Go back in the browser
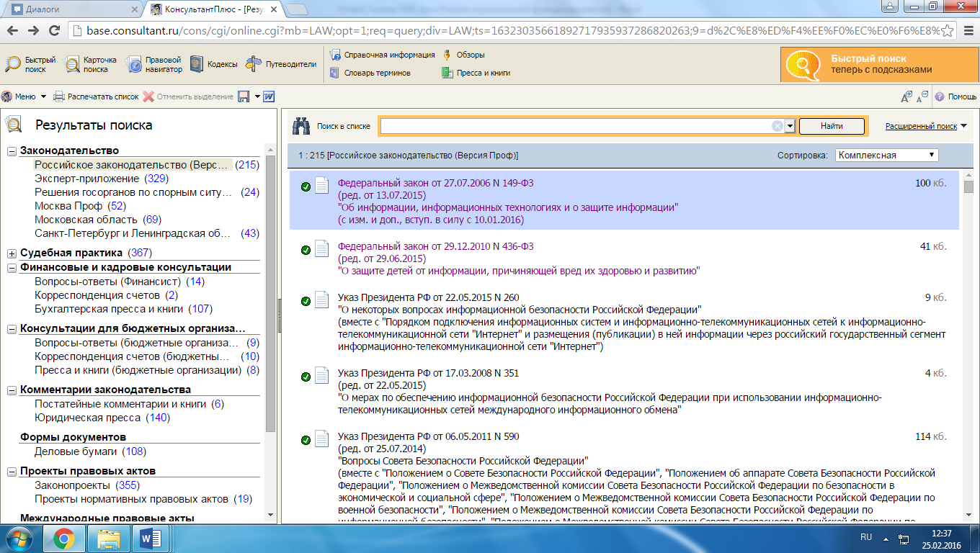Image resolution: width=980 pixels, height=553 pixels. coord(12,31)
